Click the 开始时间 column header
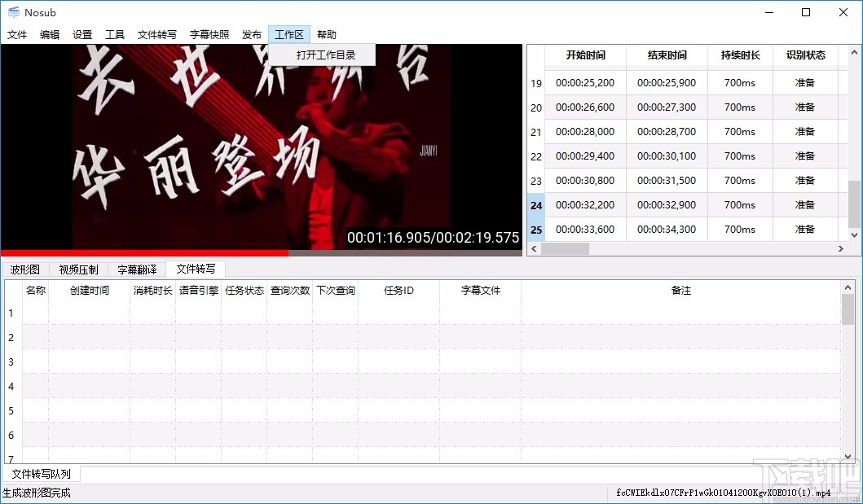 coord(586,55)
